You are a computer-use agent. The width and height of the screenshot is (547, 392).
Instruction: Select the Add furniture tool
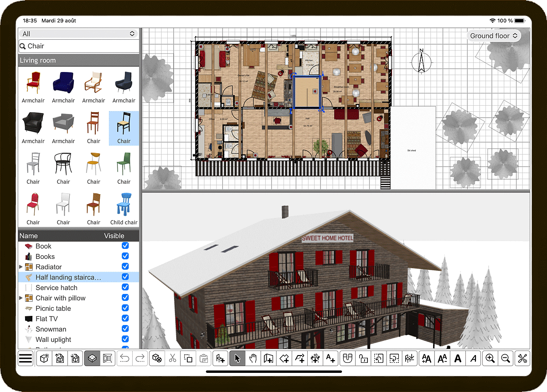tap(221, 359)
